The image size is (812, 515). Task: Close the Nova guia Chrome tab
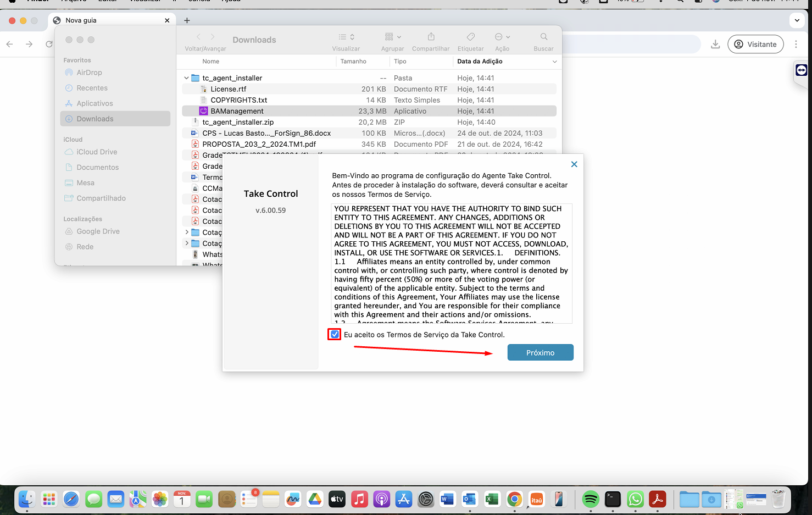[x=167, y=20]
